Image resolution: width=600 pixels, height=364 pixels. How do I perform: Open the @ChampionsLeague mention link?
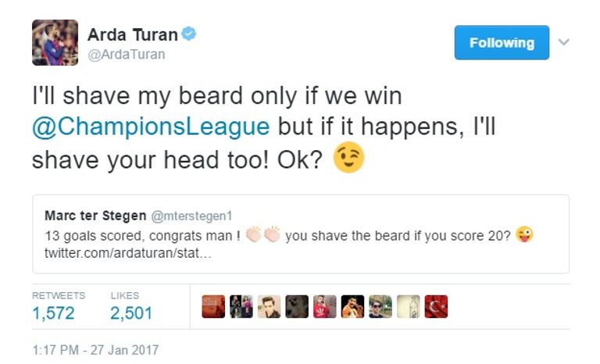point(151,127)
